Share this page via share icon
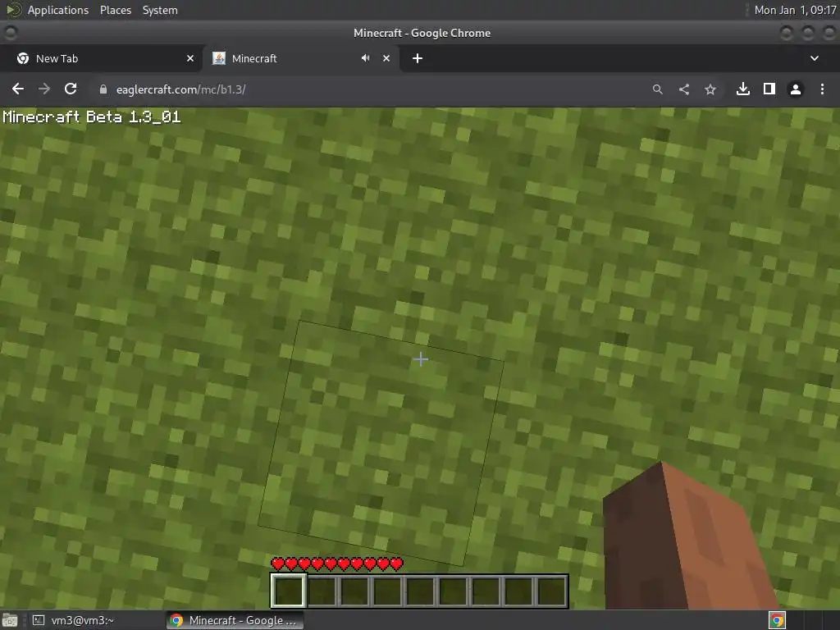The height and width of the screenshot is (630, 840). 684,89
